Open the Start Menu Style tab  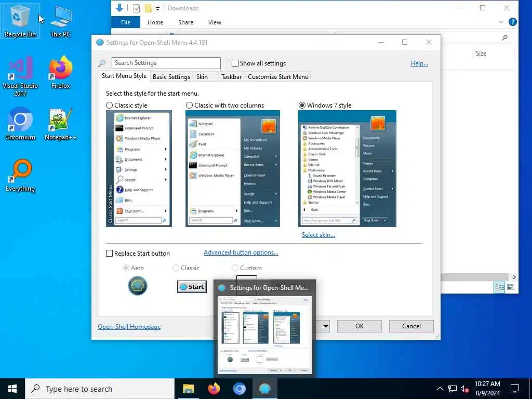[124, 76]
